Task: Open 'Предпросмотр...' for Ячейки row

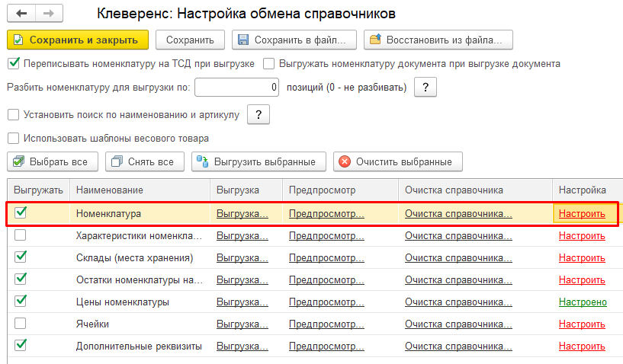Action: click(x=326, y=324)
